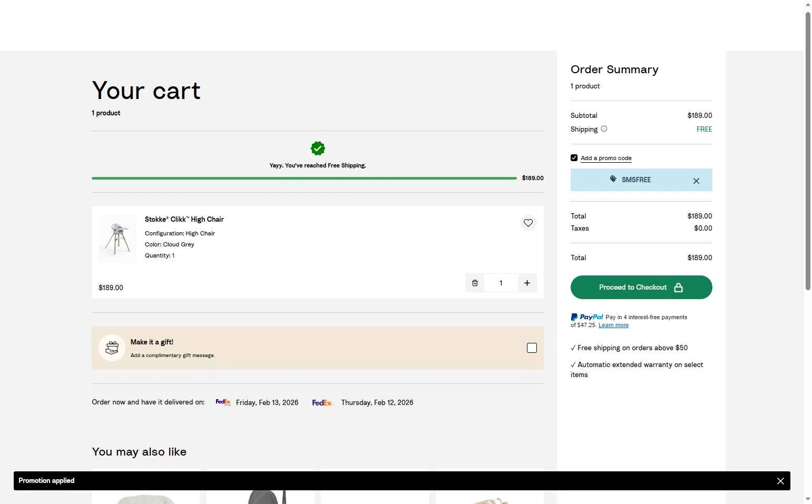Click the 'Configuration: High Chair' text
812x504 pixels.
point(180,233)
